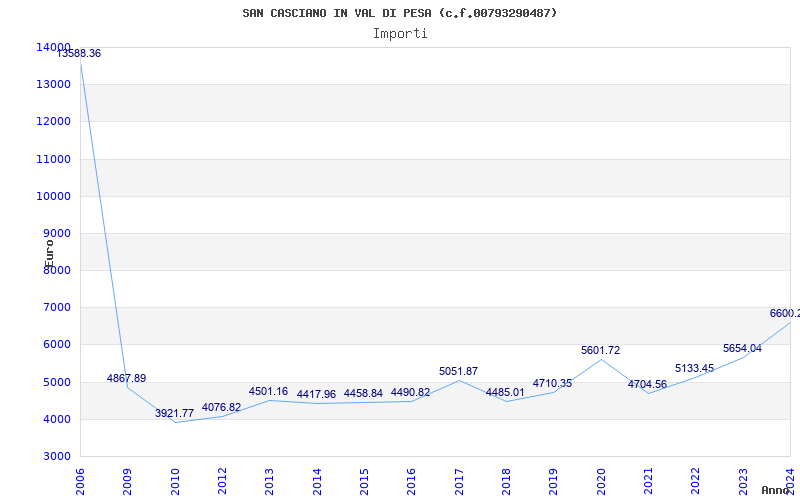Select the 5051.87 peak label
The height and width of the screenshot is (500, 800).
pyautogui.click(x=458, y=371)
